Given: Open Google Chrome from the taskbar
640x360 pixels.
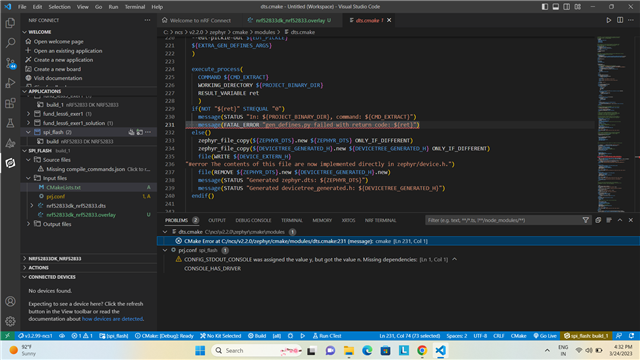Looking at the screenshot, I should [x=422, y=350].
